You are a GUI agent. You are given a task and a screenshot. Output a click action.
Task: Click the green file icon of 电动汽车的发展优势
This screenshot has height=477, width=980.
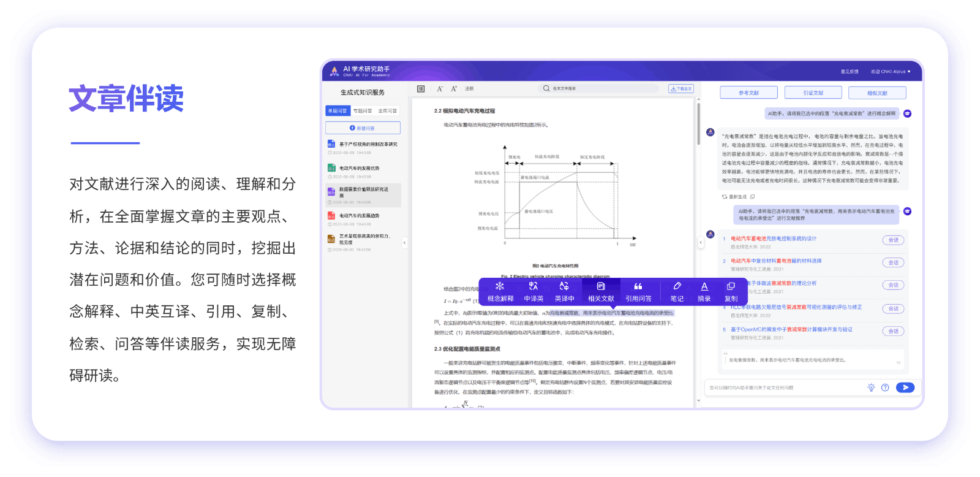click(331, 168)
